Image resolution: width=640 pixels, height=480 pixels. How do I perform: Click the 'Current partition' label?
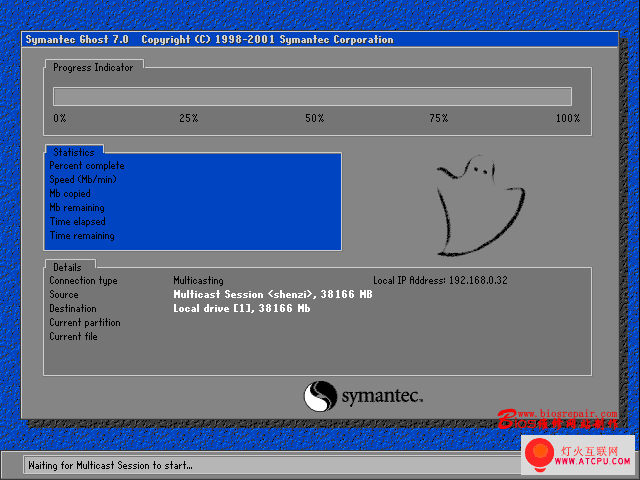(85, 322)
